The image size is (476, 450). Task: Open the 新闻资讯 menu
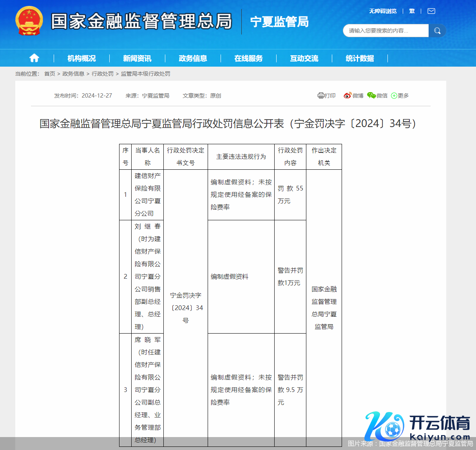tap(137, 58)
